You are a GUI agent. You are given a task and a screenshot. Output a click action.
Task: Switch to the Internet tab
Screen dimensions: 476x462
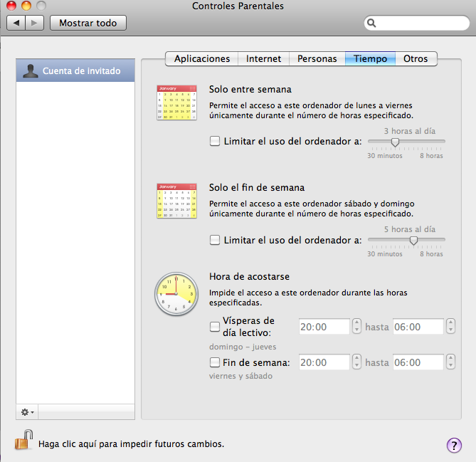point(264,58)
